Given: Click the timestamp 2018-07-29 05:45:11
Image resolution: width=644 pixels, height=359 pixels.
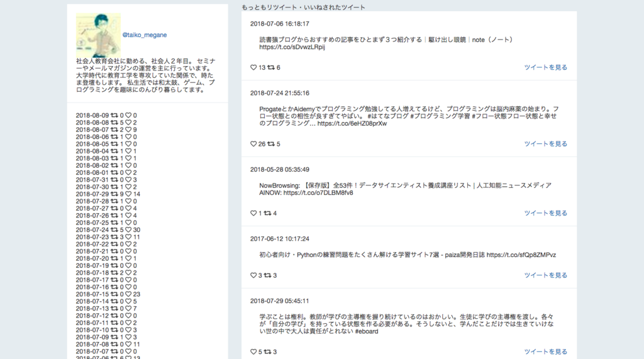Looking at the screenshot, I should (x=280, y=301).
